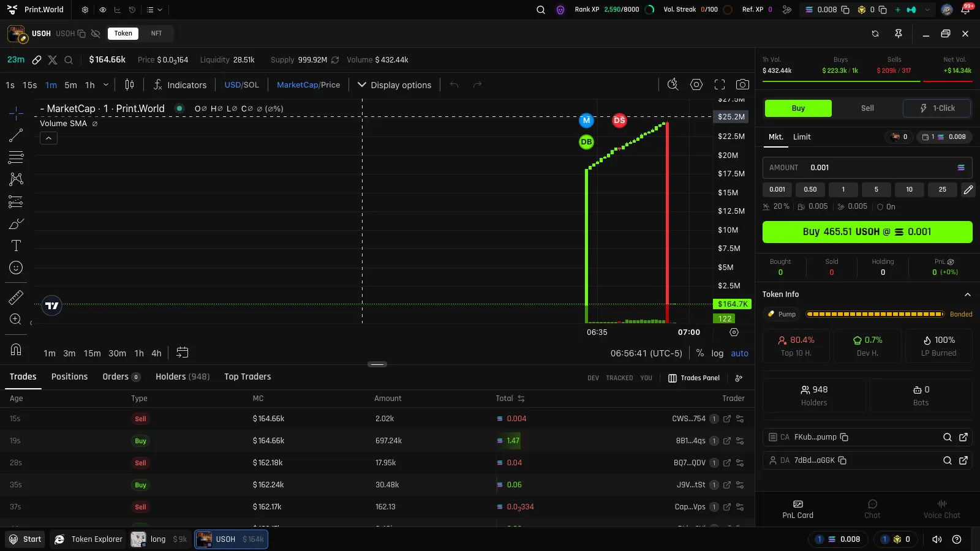Enter fullscreen chart mode
The width and height of the screenshot is (980, 551).
(x=720, y=84)
